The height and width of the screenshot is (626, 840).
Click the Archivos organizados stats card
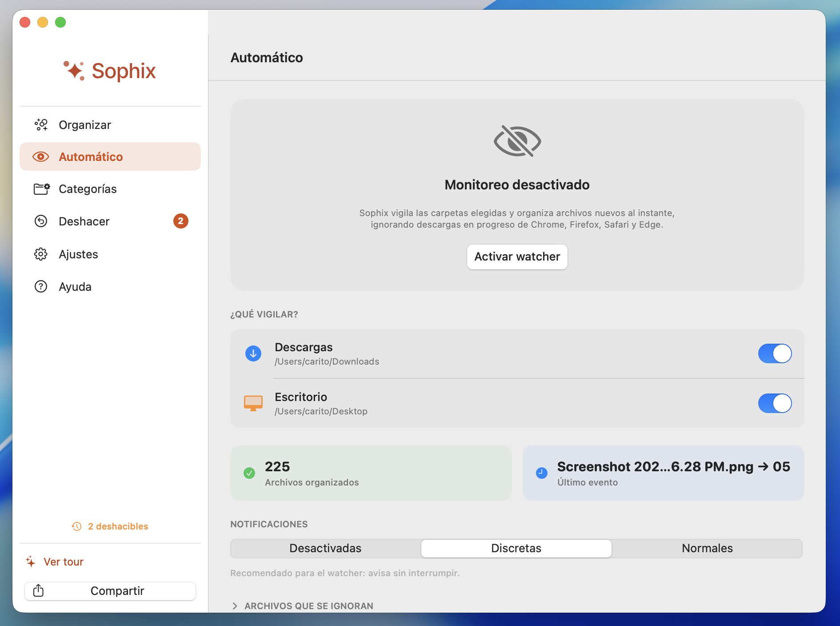tap(371, 473)
